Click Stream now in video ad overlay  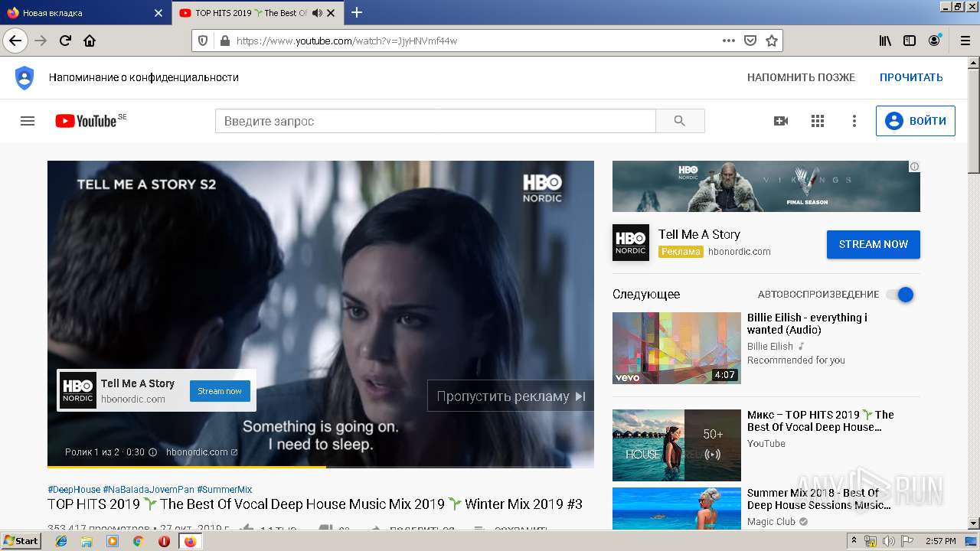point(220,391)
